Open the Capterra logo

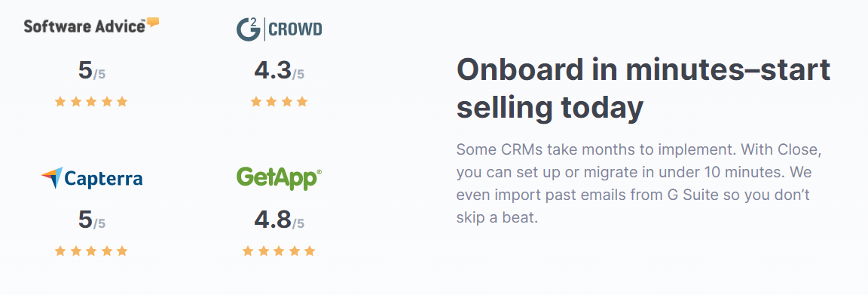[91, 178]
